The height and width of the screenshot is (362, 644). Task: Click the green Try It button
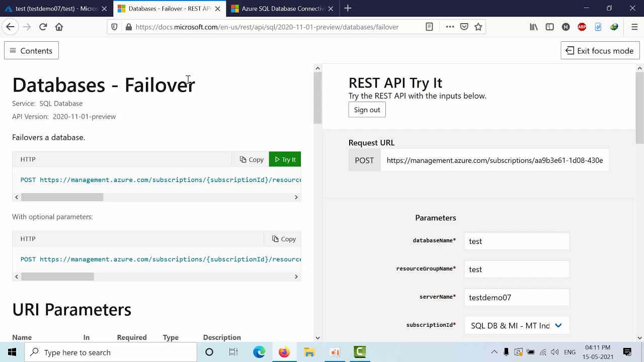[x=285, y=159]
